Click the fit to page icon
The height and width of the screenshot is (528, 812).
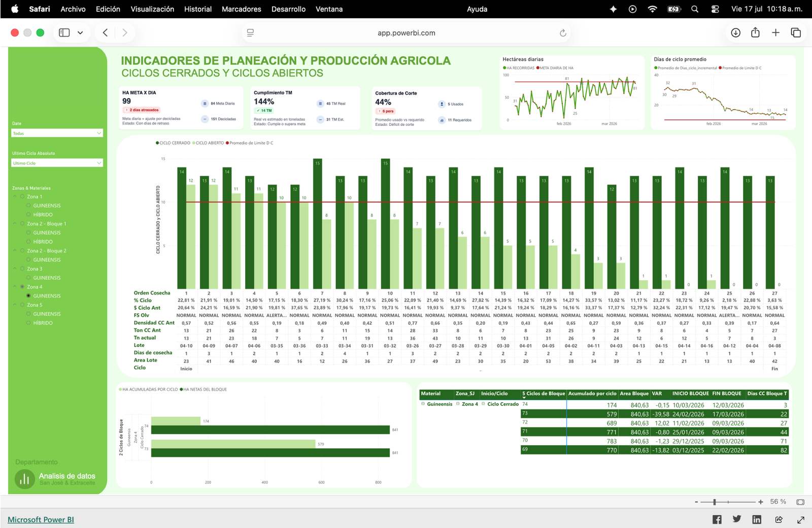800,502
